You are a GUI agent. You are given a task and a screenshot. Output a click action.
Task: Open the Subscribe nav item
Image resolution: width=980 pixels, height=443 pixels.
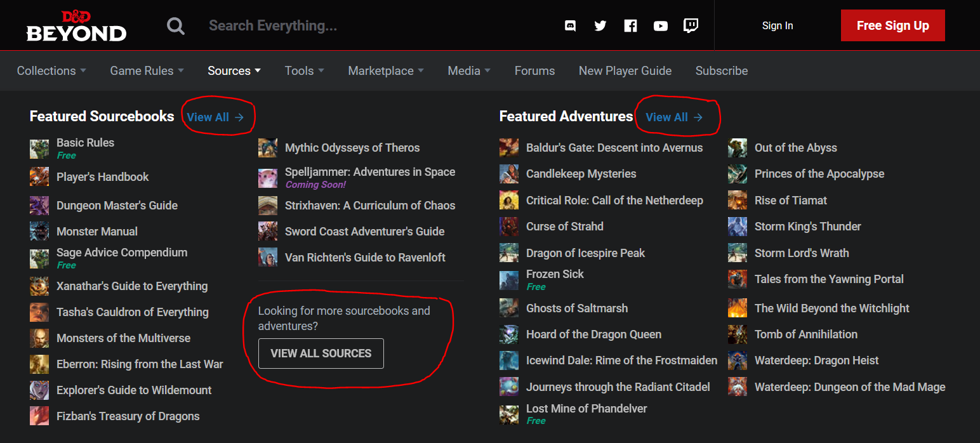(722, 70)
